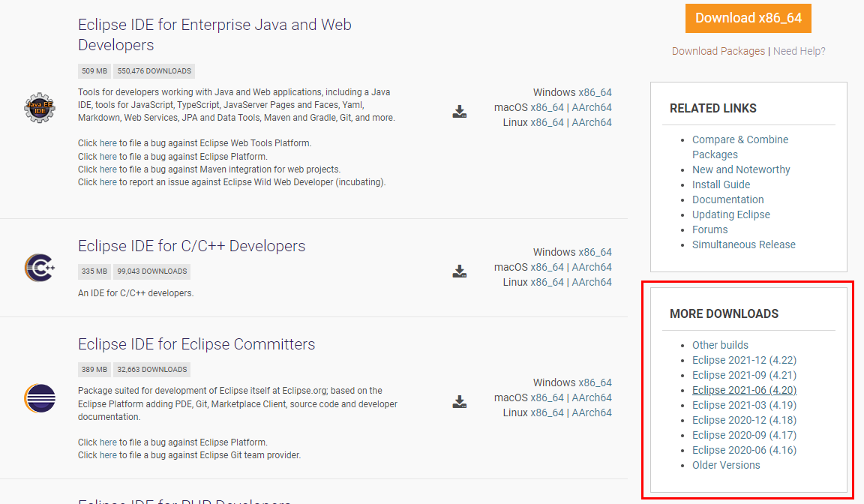Open the Install Guide link
The height and width of the screenshot is (504, 864).
click(721, 184)
